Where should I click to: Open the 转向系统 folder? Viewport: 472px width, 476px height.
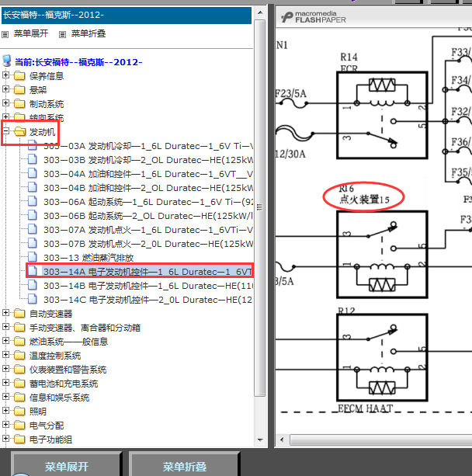coord(47,118)
